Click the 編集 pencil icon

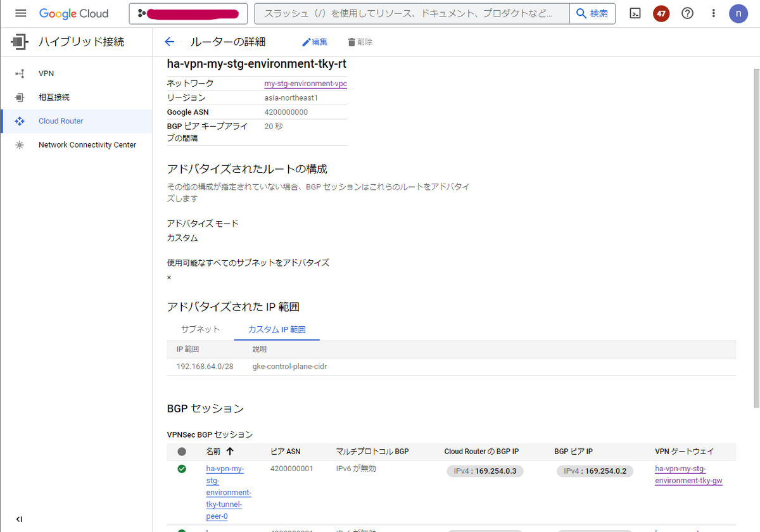coord(315,42)
